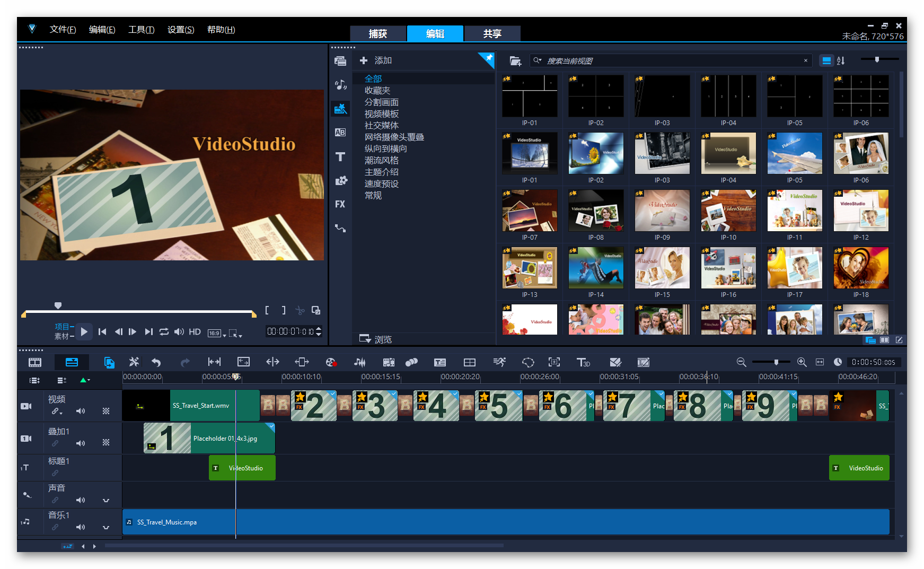Step to the next frame
Viewport: 924px width, 569px height.
tap(133, 331)
